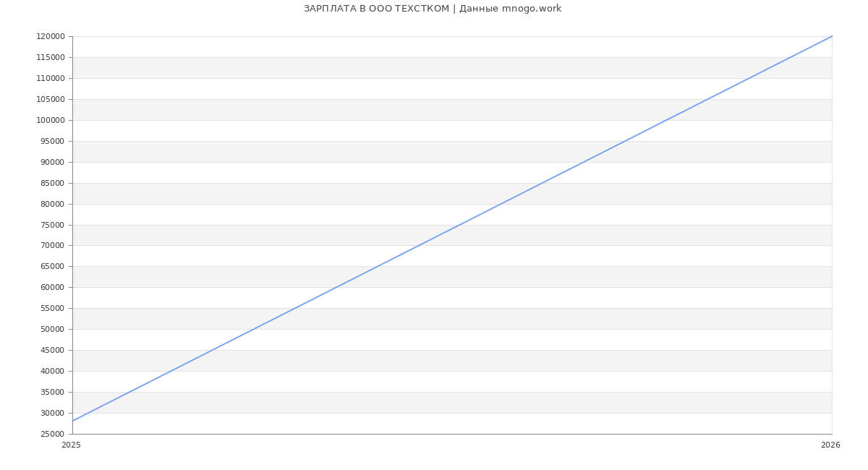Click the 100000 y-axis label
Viewport: 868px width, 470px height.
click(51, 120)
